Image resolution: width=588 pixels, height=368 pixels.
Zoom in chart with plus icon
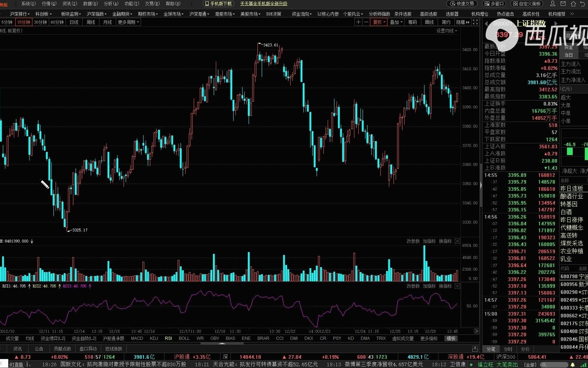359,22
